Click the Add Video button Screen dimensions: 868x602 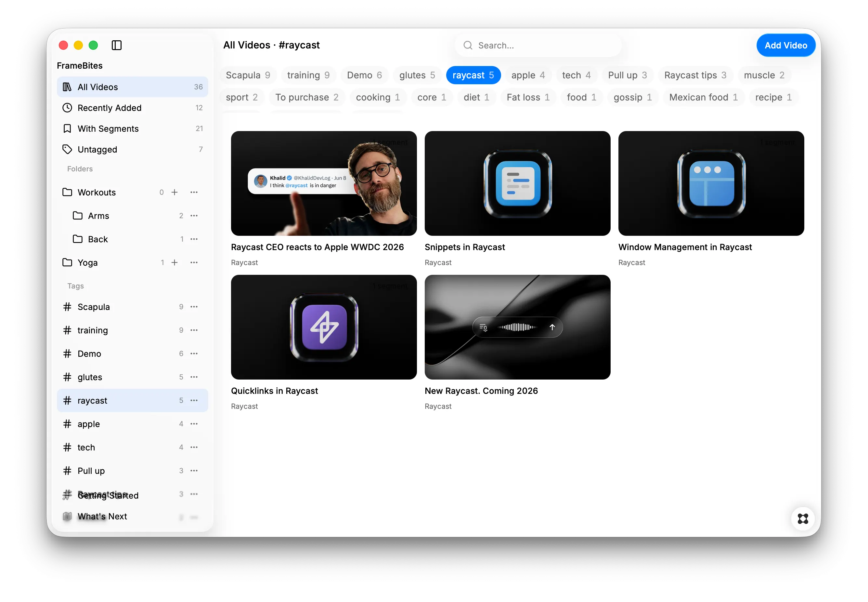785,45
